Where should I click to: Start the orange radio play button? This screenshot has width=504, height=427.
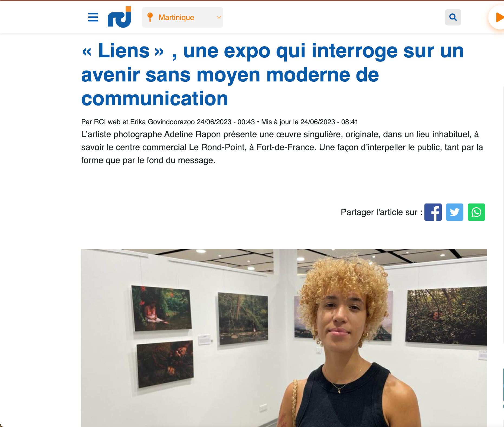pyautogui.click(x=498, y=17)
